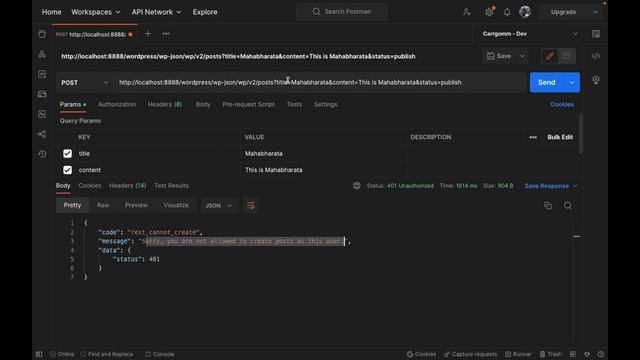Click the network globe icon near Status
Viewport: 640px width, 360px height.
(357, 186)
